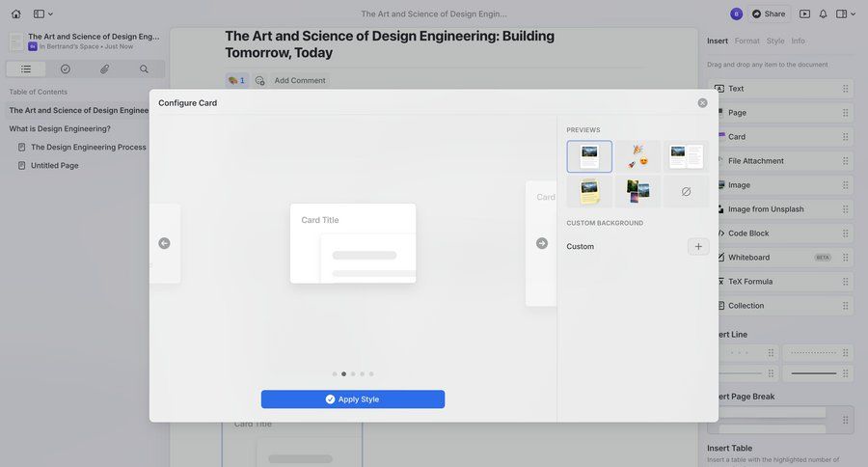Grab the Collection item drag handle
The image size is (868, 467).
[x=845, y=305]
